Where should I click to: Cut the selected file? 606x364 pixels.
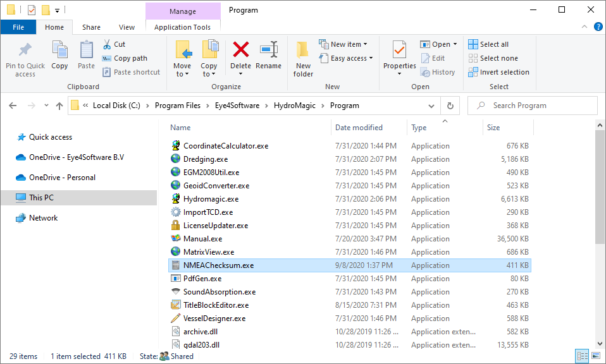tap(114, 44)
